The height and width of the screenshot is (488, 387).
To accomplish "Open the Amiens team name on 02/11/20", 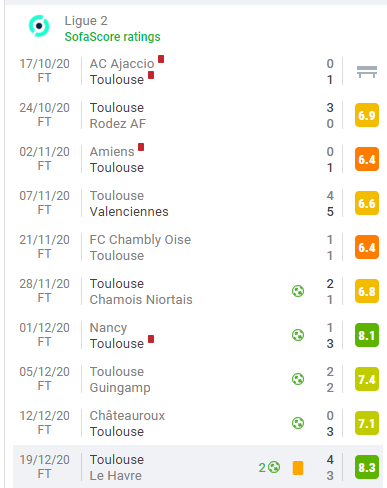I will pyautogui.click(x=112, y=152).
